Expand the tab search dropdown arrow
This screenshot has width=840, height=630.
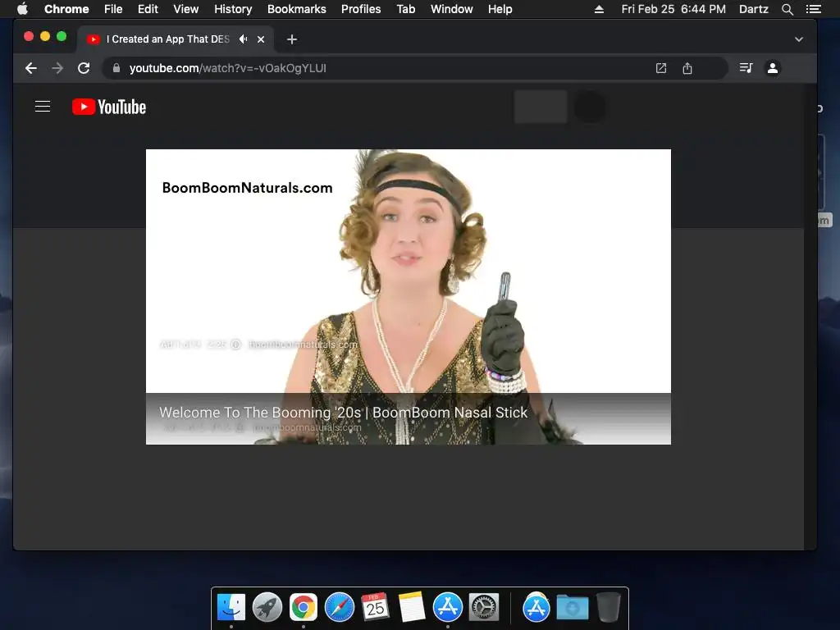coord(799,39)
